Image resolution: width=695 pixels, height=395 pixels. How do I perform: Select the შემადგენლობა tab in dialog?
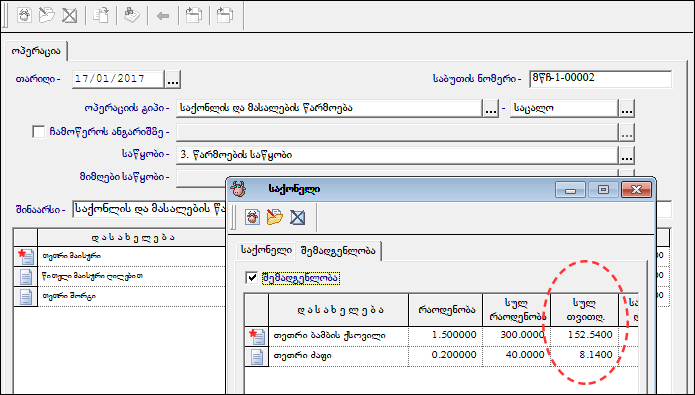click(x=338, y=251)
